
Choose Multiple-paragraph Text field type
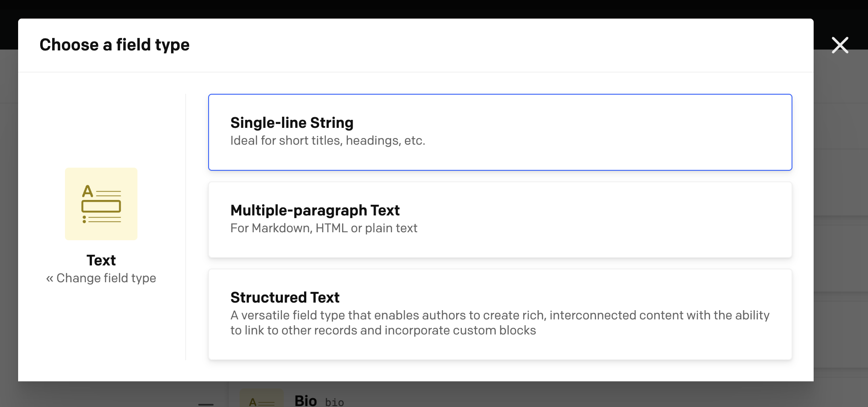click(x=500, y=220)
